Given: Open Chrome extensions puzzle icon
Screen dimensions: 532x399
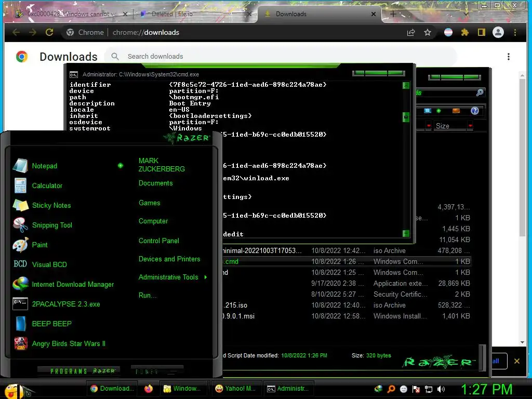Looking at the screenshot, I should [465, 32].
